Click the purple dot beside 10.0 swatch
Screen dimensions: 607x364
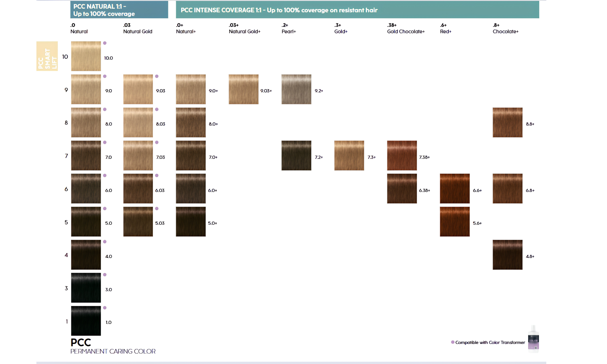(105, 43)
